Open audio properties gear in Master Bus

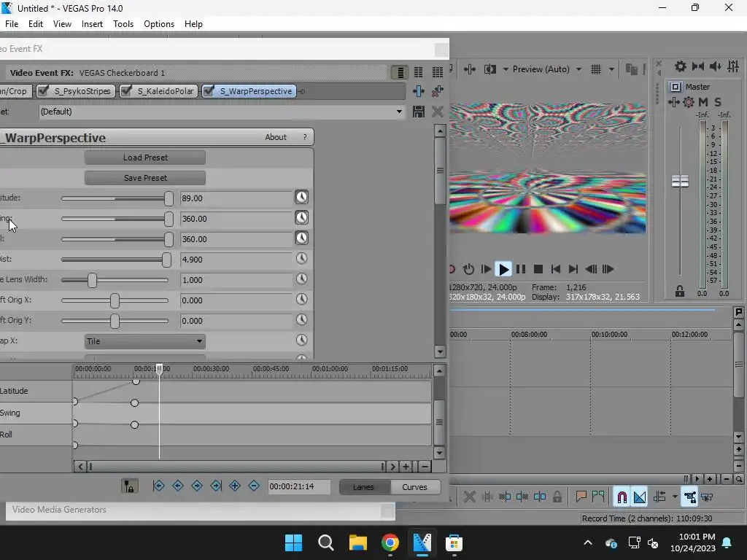tap(681, 66)
